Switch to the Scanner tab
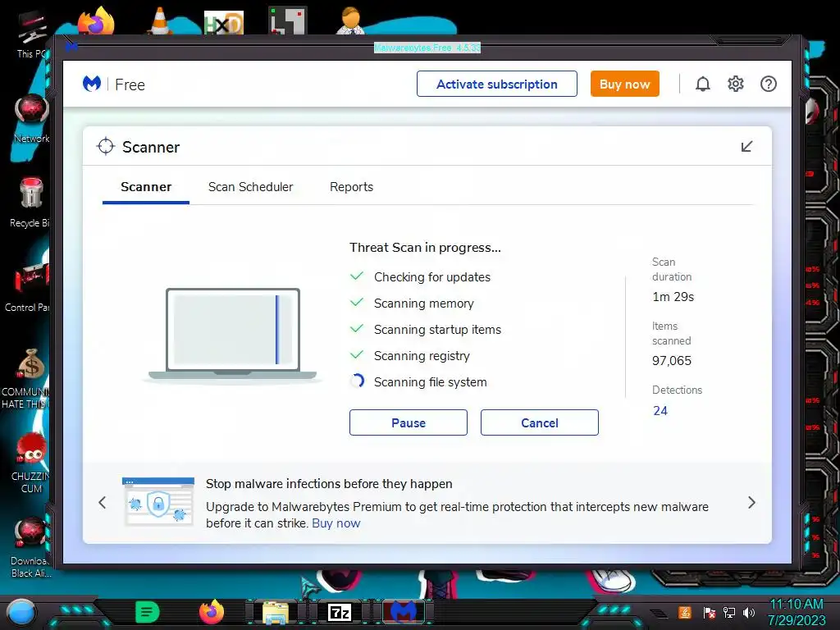 point(146,187)
